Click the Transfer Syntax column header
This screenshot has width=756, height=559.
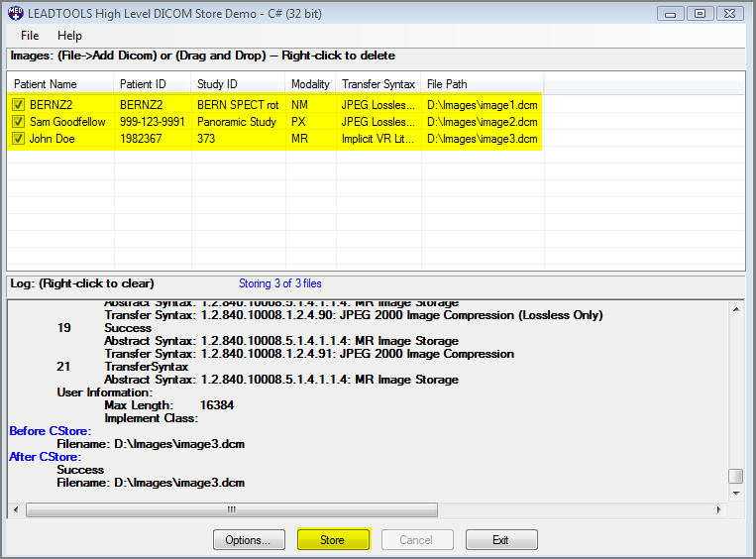click(x=378, y=84)
